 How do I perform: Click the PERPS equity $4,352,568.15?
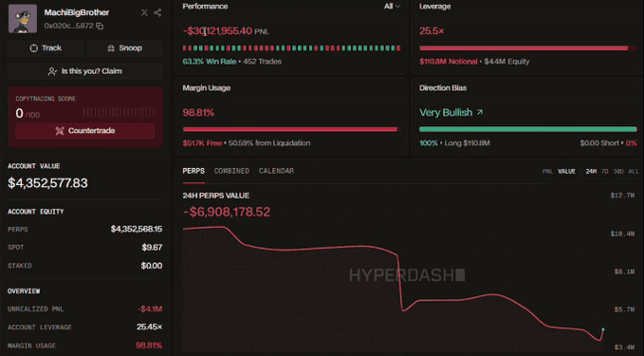137,229
